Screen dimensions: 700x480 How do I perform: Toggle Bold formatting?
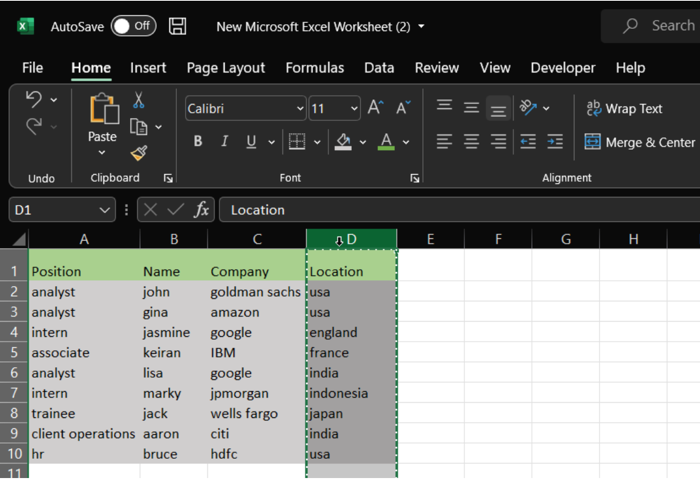[198, 142]
